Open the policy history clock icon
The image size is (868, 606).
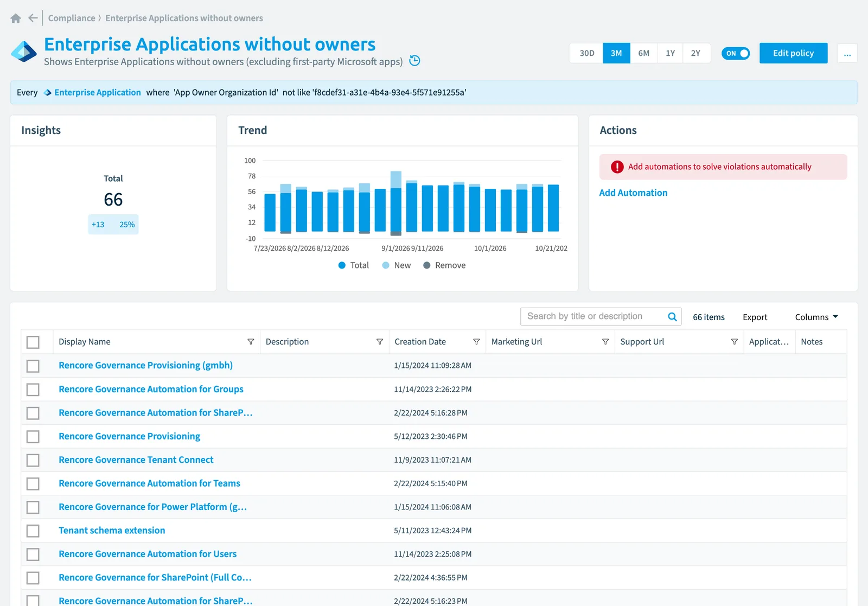coord(414,61)
